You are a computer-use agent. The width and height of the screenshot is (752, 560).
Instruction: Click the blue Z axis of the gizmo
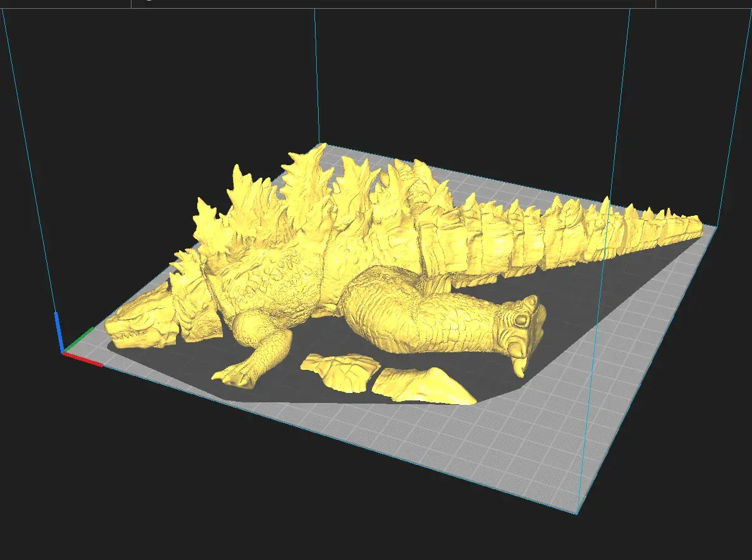pos(58,332)
